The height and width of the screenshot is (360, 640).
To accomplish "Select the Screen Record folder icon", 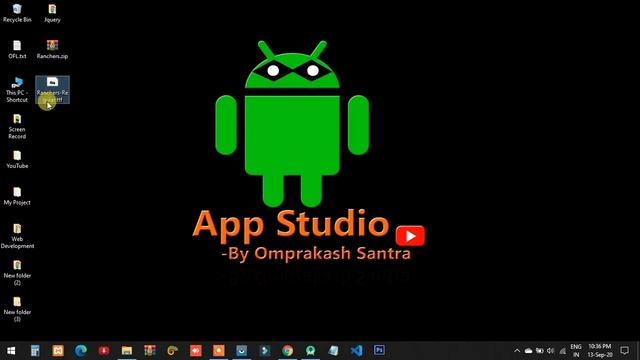I will [17, 126].
